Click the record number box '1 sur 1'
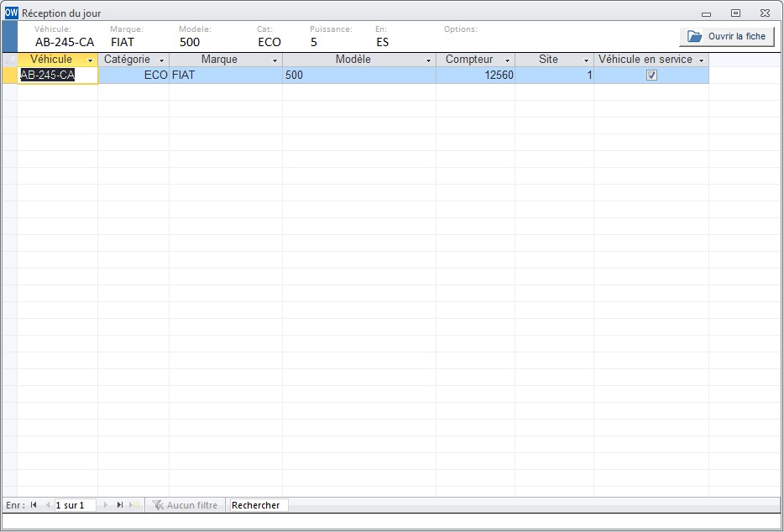This screenshot has height=532, width=784. [75, 505]
